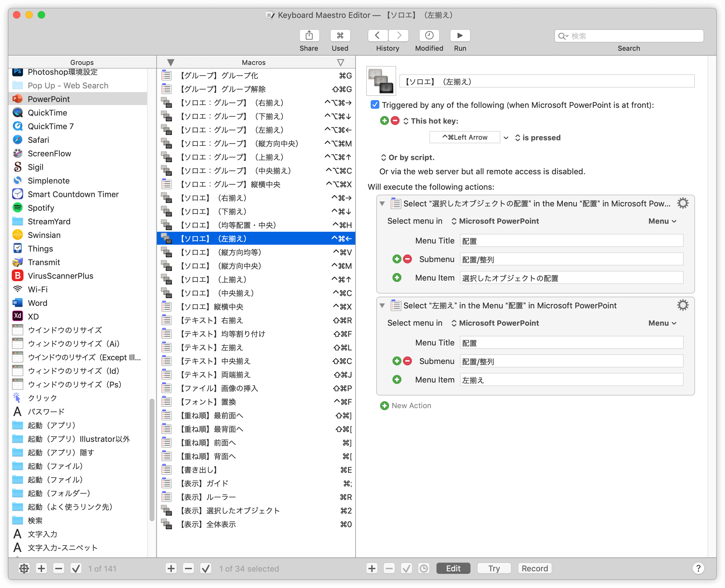The width and height of the screenshot is (725, 588).
Task: Select the パスワード group
Action: 78,412
